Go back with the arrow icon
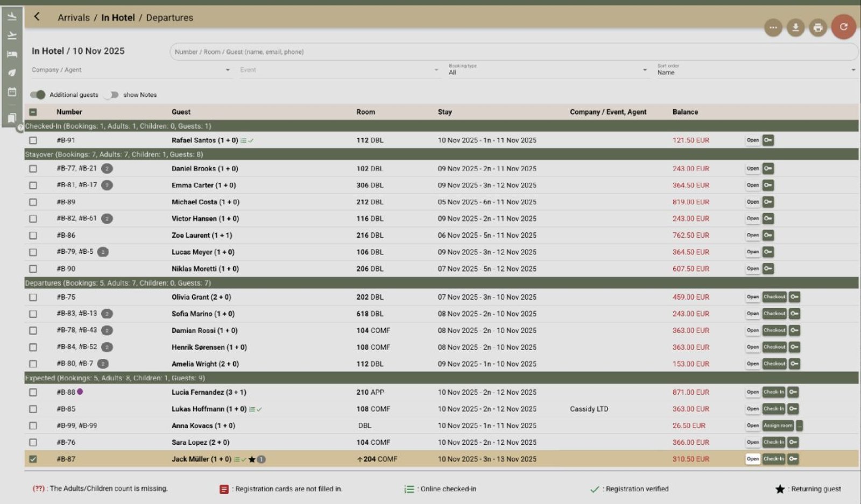This screenshot has width=861, height=504. pyautogui.click(x=37, y=17)
